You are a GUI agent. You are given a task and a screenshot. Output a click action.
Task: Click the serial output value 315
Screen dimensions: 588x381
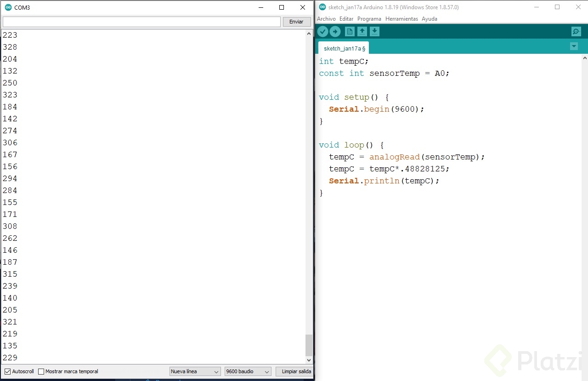[10, 274]
